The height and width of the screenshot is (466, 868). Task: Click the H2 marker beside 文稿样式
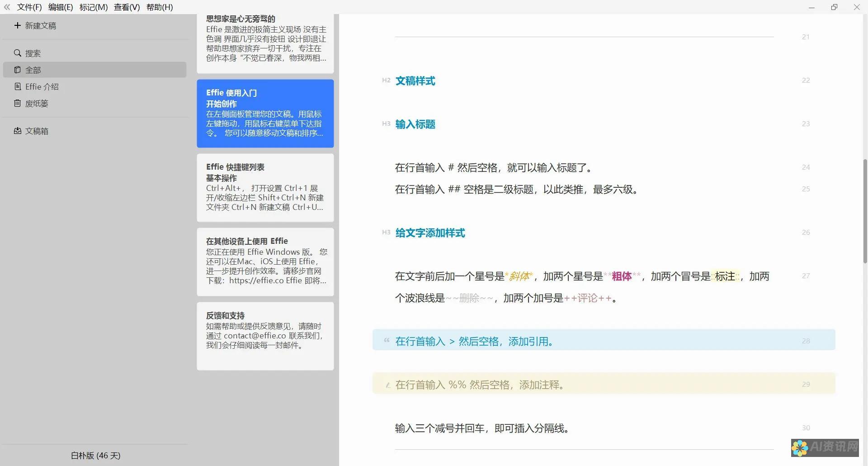pos(386,81)
